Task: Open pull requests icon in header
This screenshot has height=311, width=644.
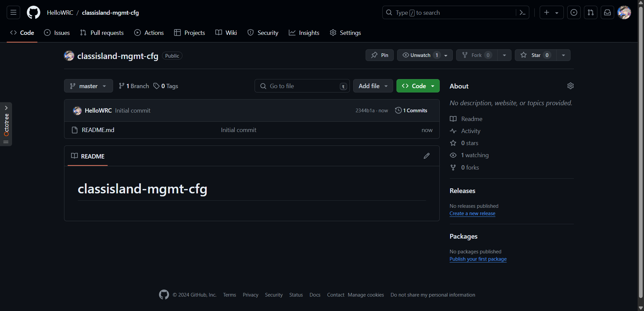Action: (x=590, y=13)
